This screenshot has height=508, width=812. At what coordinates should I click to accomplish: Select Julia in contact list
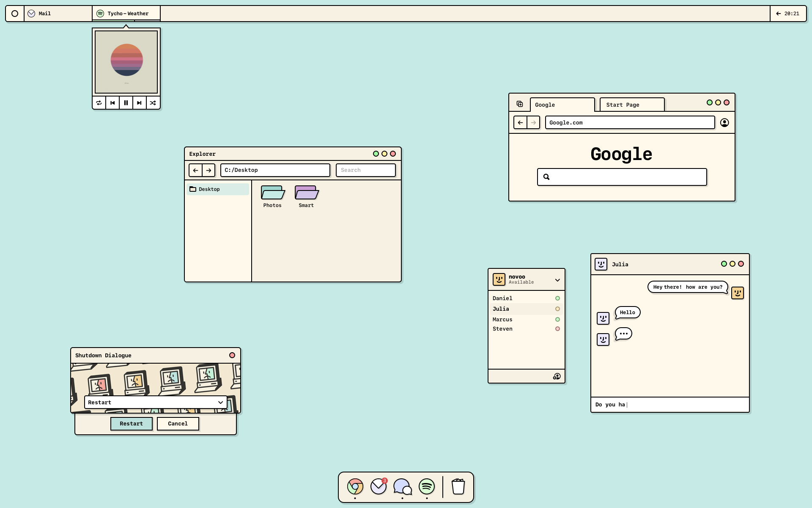point(527,309)
